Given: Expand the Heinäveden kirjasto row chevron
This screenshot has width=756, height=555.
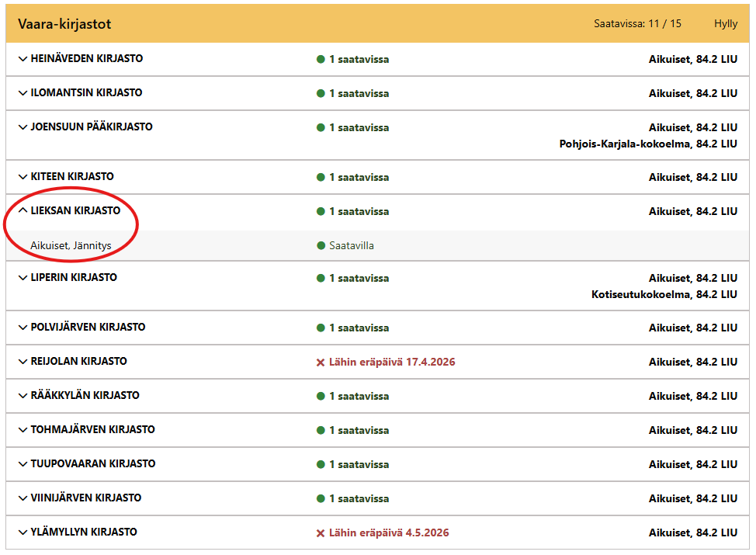Looking at the screenshot, I should pos(23,59).
